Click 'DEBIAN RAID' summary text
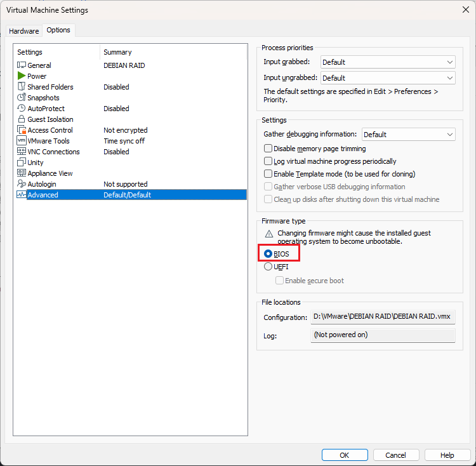The image size is (476, 466). click(124, 65)
